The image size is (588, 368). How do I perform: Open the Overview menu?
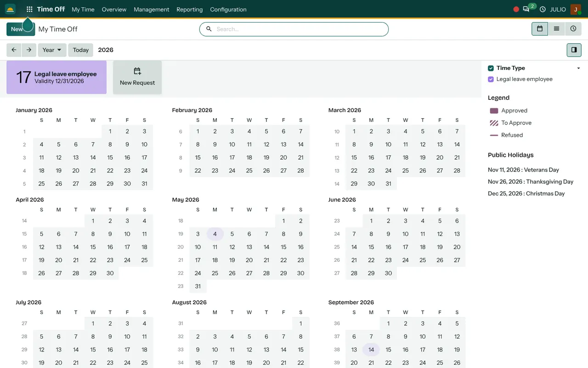coord(114,9)
